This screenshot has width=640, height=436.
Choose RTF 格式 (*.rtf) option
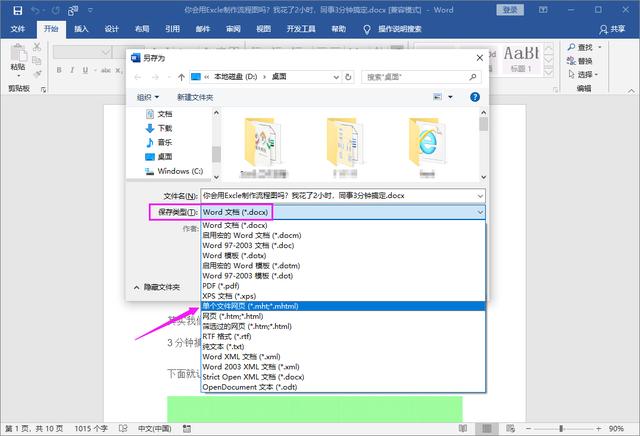(343, 336)
